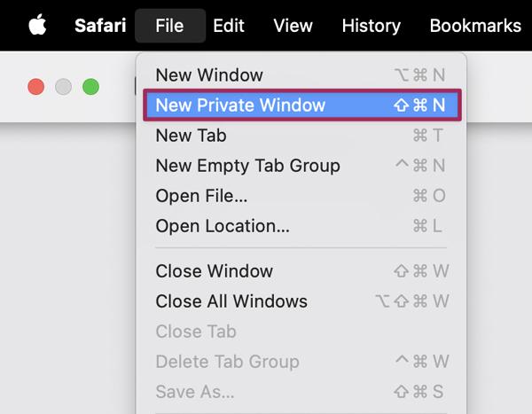Click the yellow minimize window button
This screenshot has width=532, height=414.
[63, 87]
